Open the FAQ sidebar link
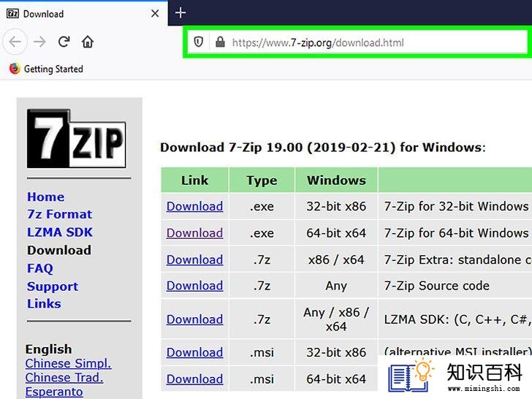This screenshot has height=399, width=532. (x=40, y=268)
